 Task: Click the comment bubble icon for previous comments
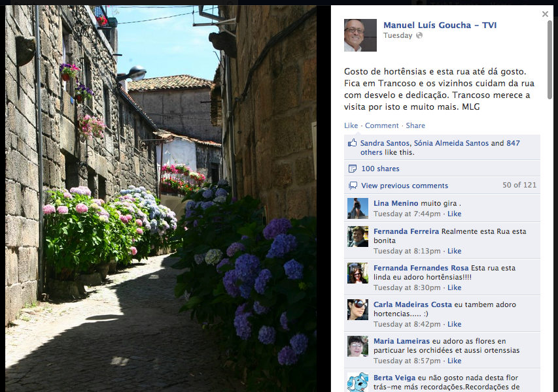(x=353, y=186)
